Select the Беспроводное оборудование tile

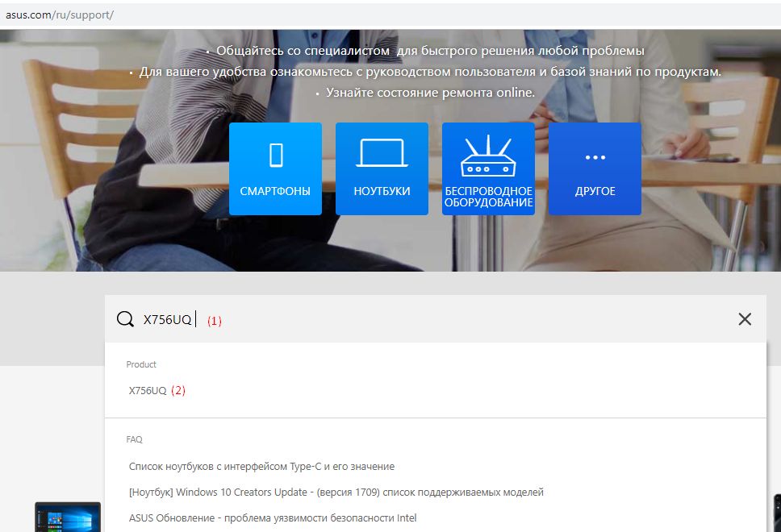pyautogui.click(x=489, y=168)
